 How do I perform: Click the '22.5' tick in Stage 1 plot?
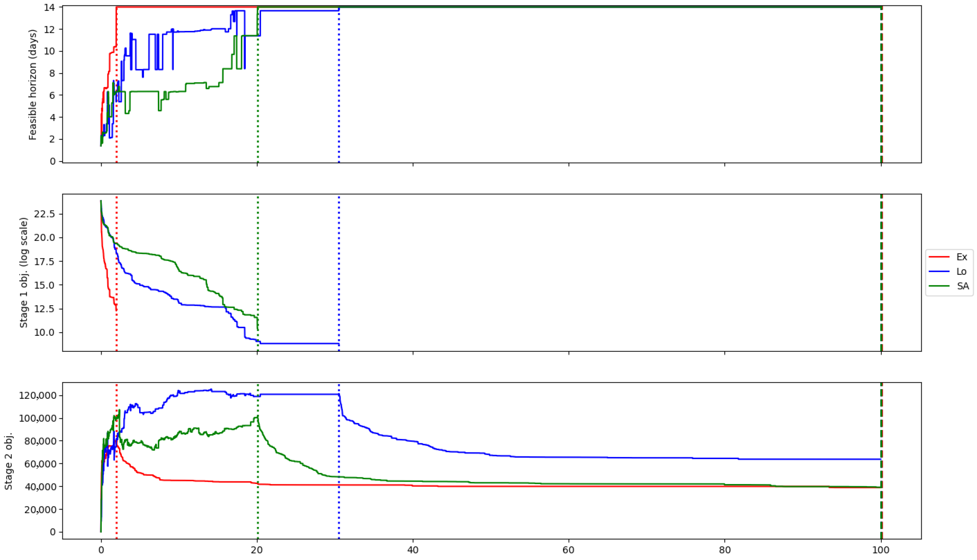coord(45,214)
